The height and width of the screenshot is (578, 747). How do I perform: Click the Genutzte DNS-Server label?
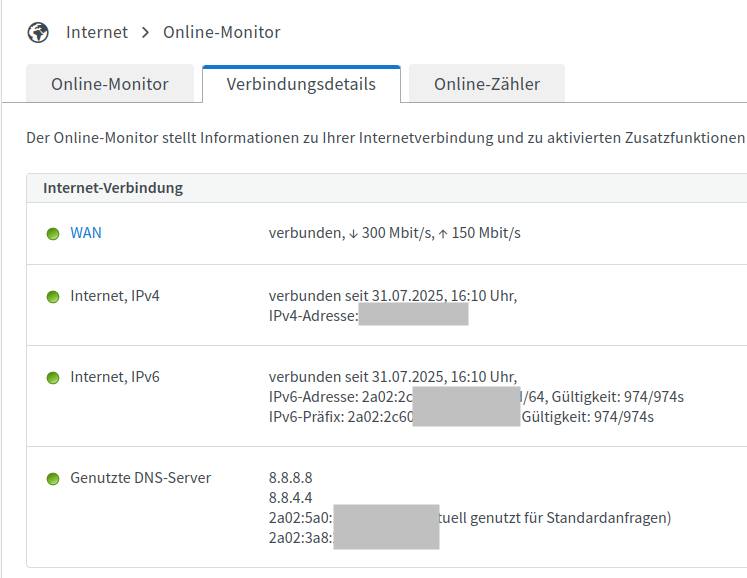[x=140, y=478]
